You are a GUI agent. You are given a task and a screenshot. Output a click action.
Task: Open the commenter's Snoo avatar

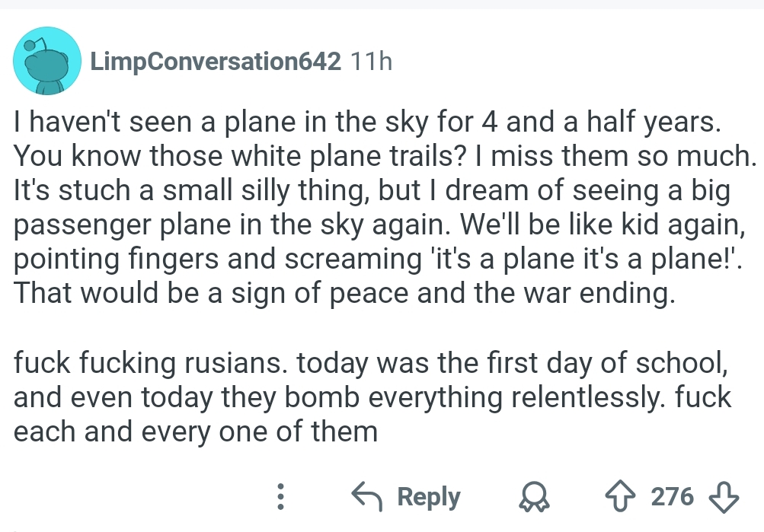[x=46, y=61]
